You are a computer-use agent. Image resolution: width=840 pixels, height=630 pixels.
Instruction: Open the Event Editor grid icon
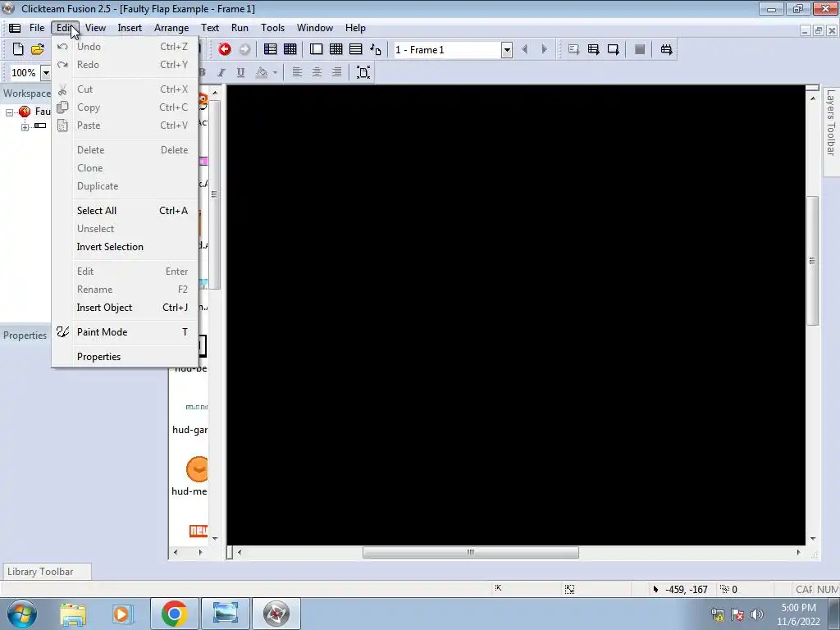336,49
